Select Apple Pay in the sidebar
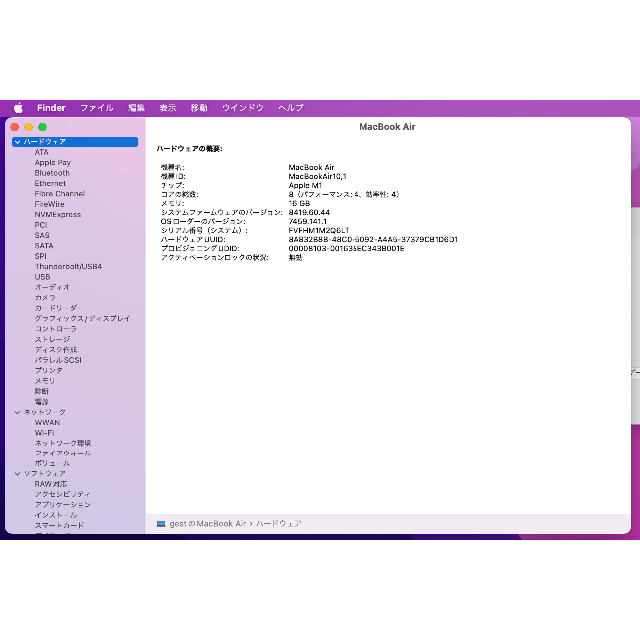Screen dimensions: 640x640 53,163
